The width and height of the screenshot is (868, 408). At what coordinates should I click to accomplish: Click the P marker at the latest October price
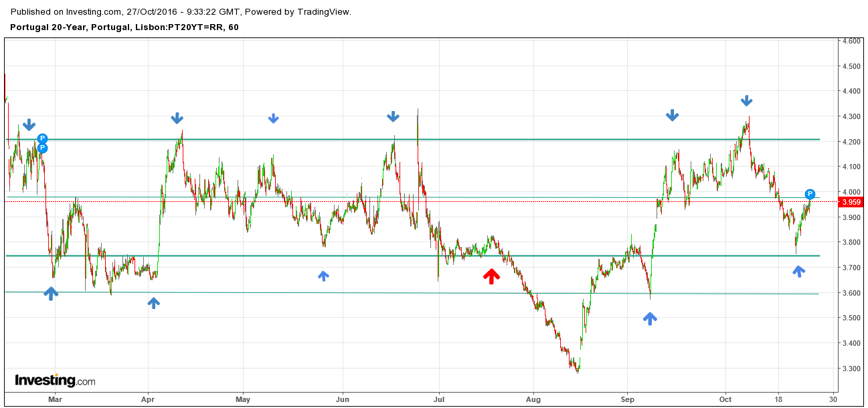(x=810, y=195)
